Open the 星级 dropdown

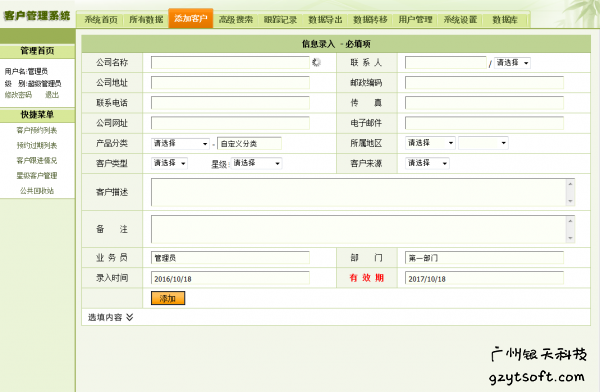[x=256, y=163]
